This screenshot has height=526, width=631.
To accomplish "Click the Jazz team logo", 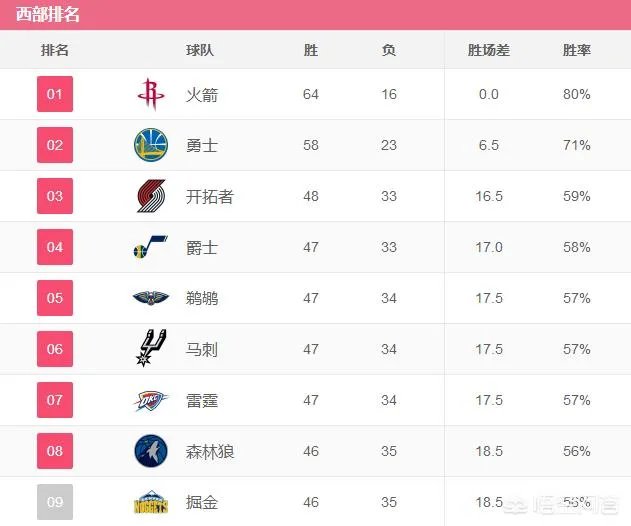I will pyautogui.click(x=150, y=247).
